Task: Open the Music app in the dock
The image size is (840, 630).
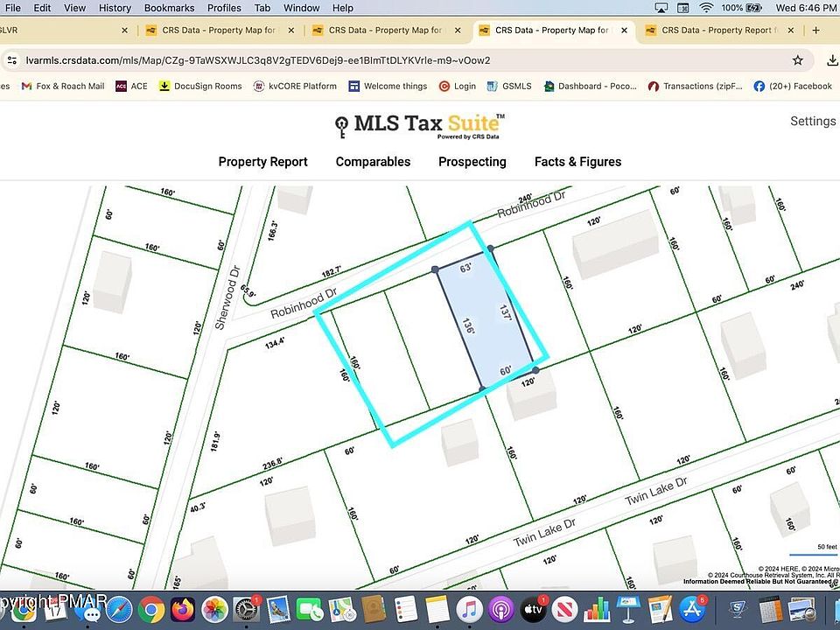Action: 470,608
